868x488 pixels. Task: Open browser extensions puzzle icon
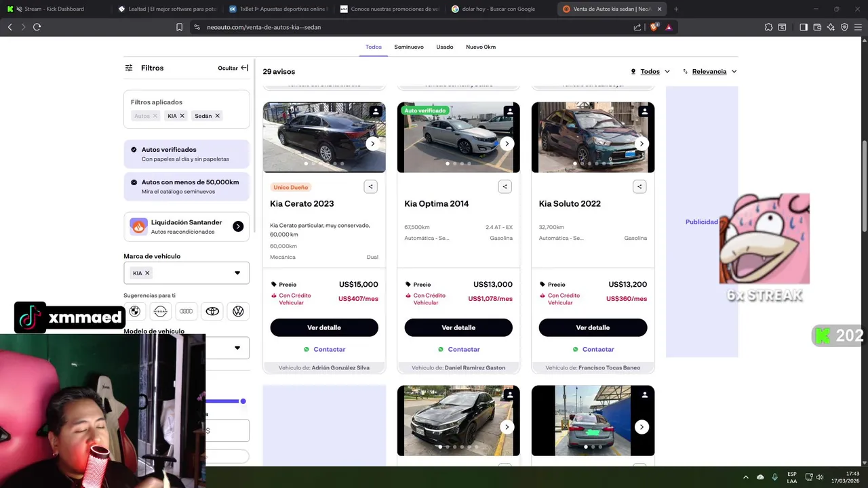pos(768,27)
